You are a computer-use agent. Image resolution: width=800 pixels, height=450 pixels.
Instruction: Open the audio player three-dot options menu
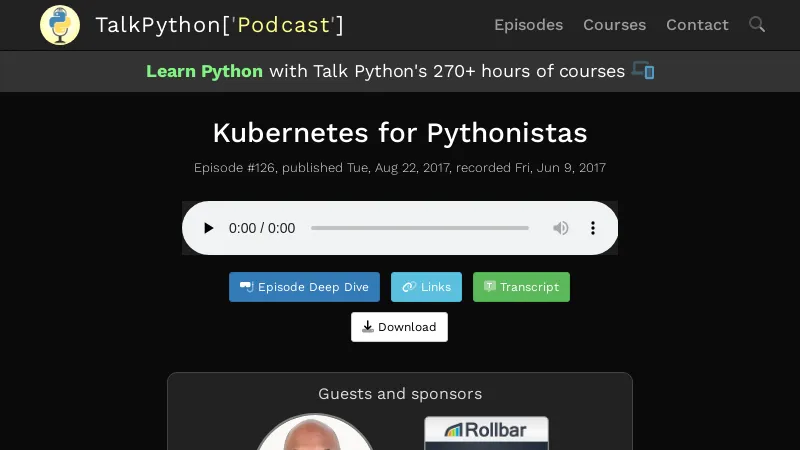593,228
